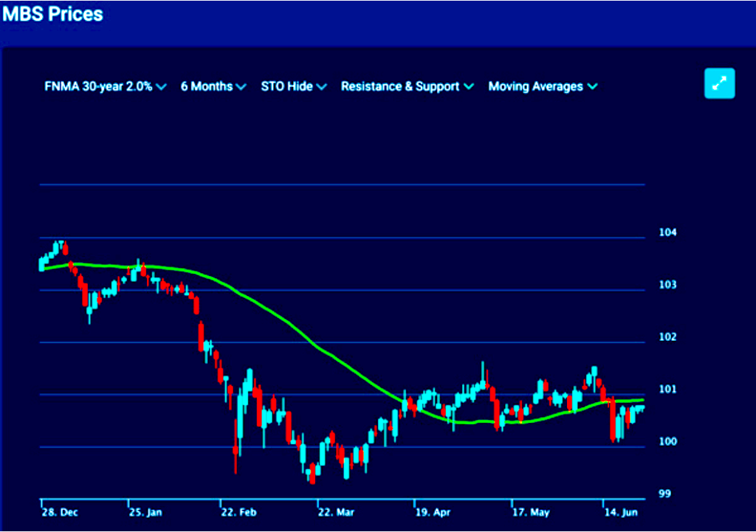This screenshot has height=532, width=756.
Task: Select the 25. Jan date label
Action: coord(146,511)
